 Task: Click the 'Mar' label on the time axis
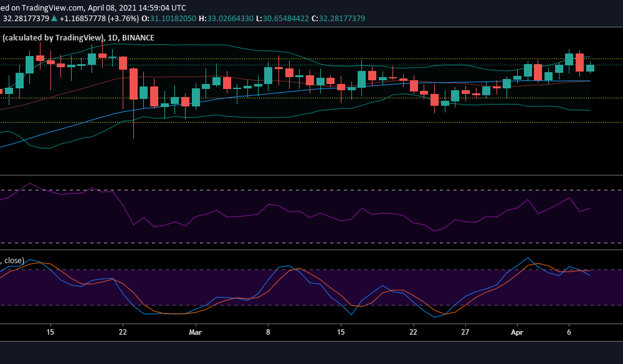pos(195,332)
